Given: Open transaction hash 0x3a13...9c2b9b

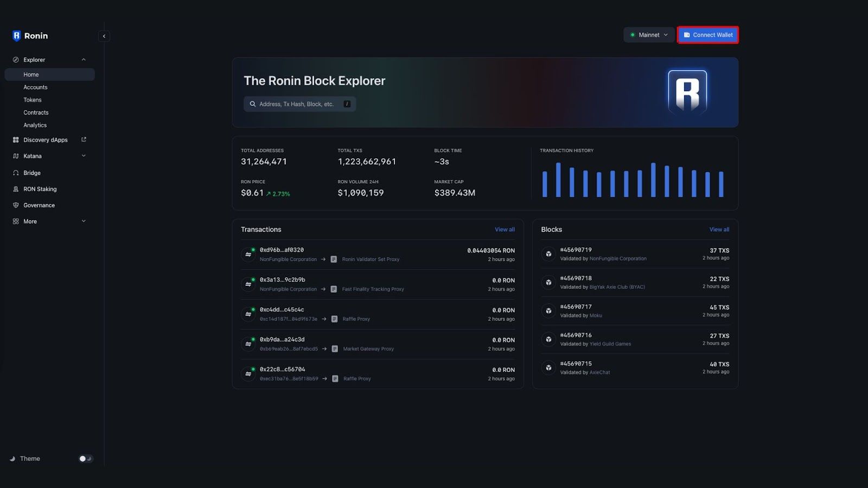Looking at the screenshot, I should tap(282, 280).
